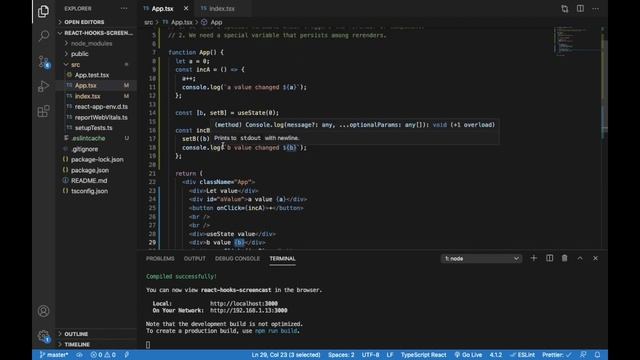This screenshot has width=640, height=360.
Task: Open changes compare icon in editor toolbar
Action: (564, 9)
